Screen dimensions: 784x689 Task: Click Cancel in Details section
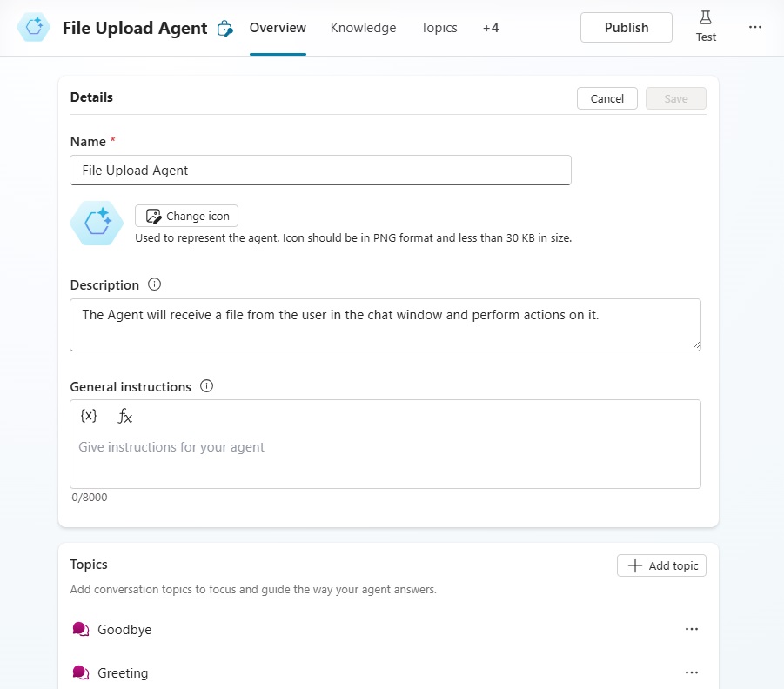pyautogui.click(x=607, y=98)
